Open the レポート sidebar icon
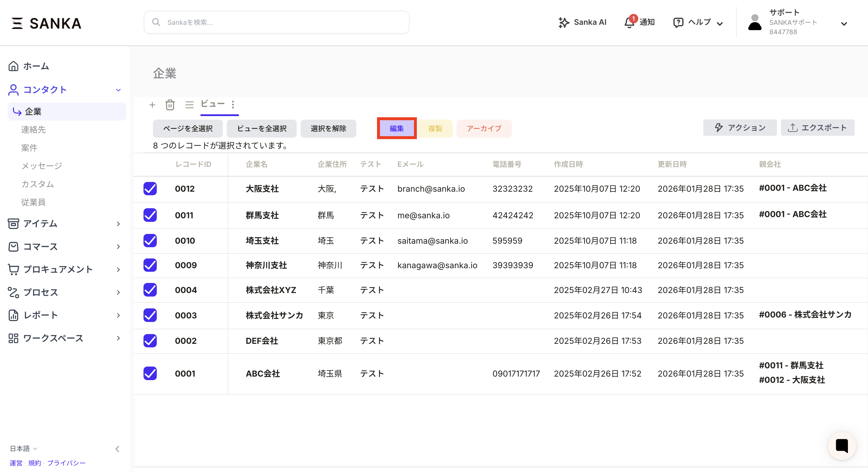This screenshot has height=472, width=868. point(14,315)
